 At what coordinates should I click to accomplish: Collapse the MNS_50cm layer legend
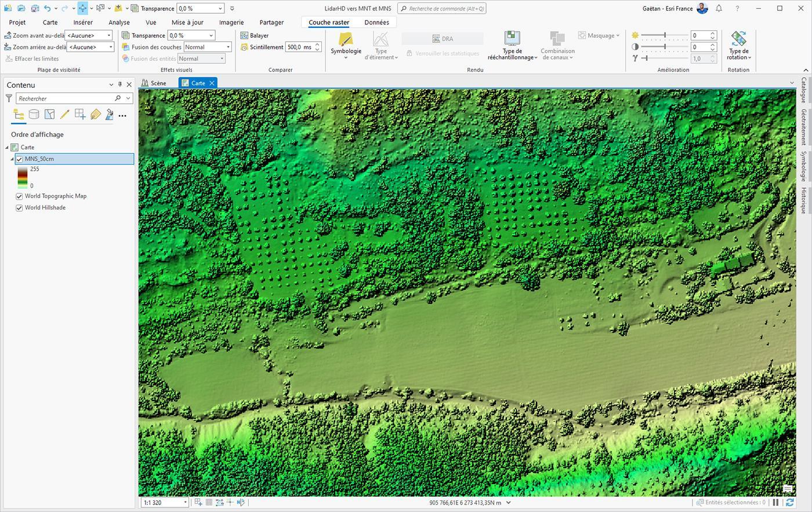coord(12,159)
